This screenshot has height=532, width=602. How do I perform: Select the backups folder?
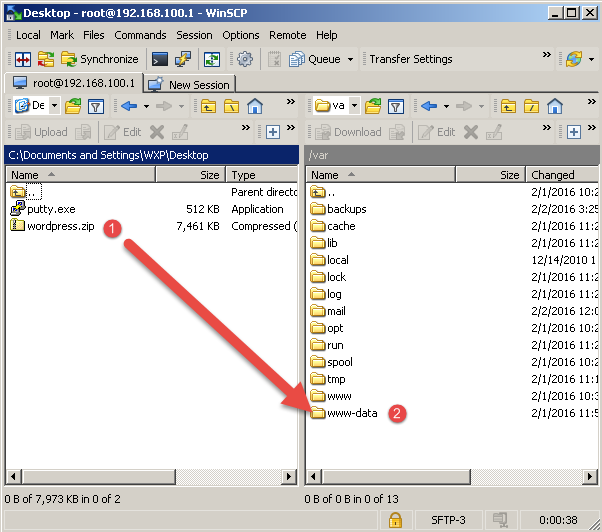pos(347,209)
